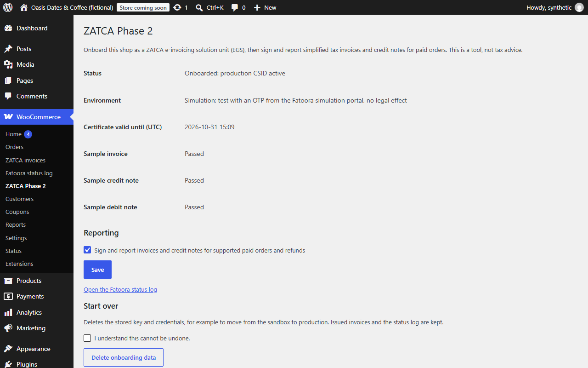Click the Payments dollar icon
Screen dimensions: 588x368
click(8, 296)
